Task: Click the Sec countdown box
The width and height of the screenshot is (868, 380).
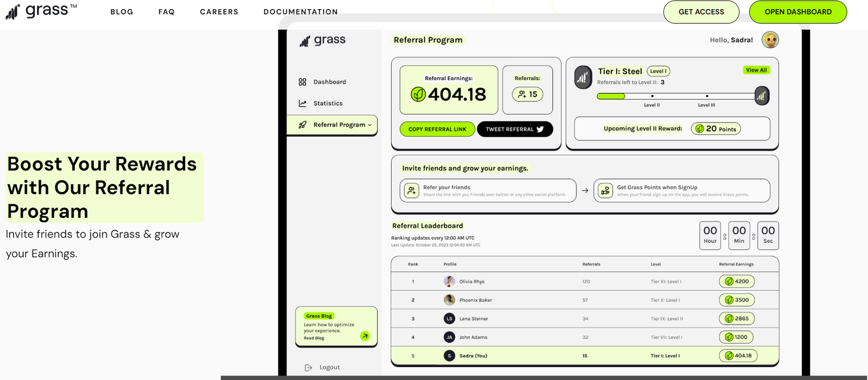Action: (x=768, y=235)
